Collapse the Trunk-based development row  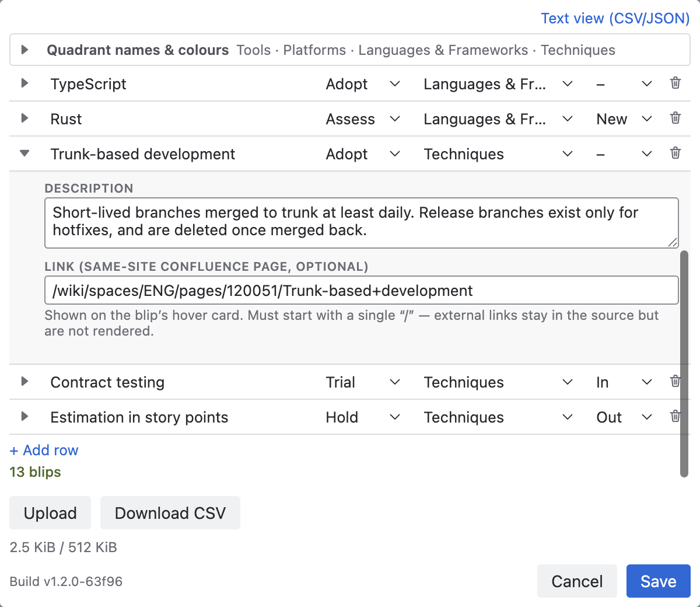click(24, 154)
